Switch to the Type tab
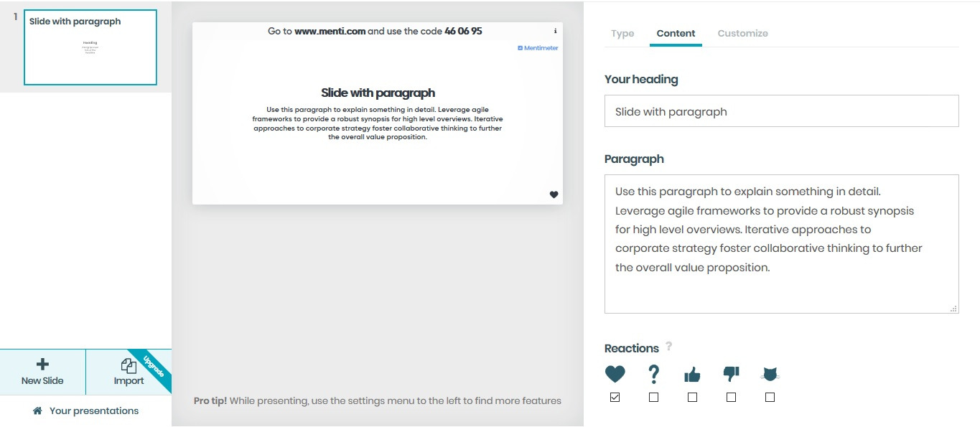This screenshot has height=427, width=980. click(622, 34)
